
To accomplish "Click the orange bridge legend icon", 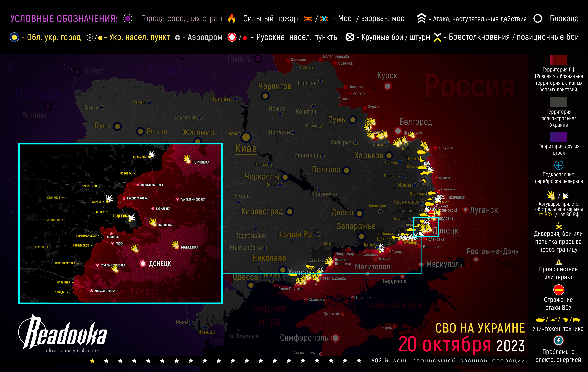I will [x=308, y=19].
